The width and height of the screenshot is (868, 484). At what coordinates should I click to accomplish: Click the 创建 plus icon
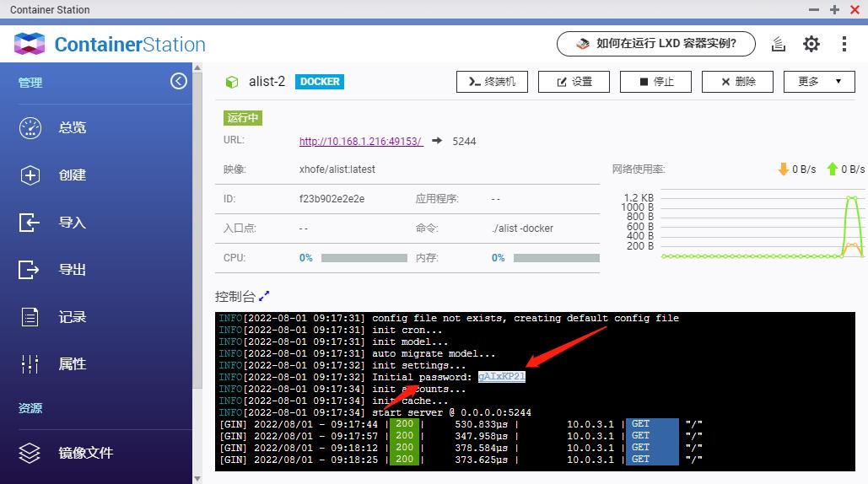[30, 175]
